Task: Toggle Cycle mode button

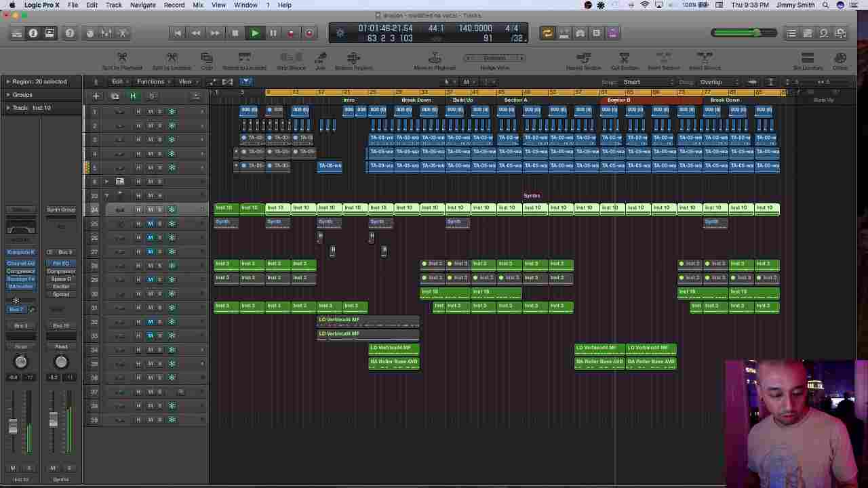Action: [x=547, y=33]
